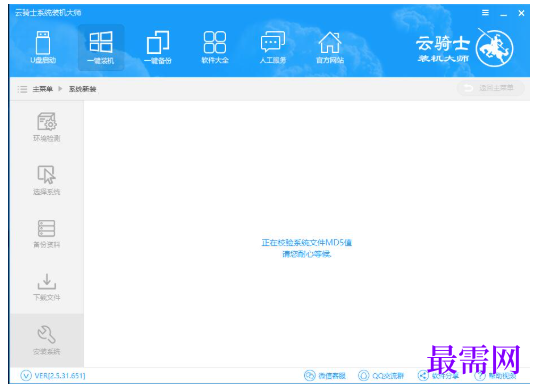539x391 pixels.
Task: Open the QQ交流群 link
Action: [x=381, y=376]
